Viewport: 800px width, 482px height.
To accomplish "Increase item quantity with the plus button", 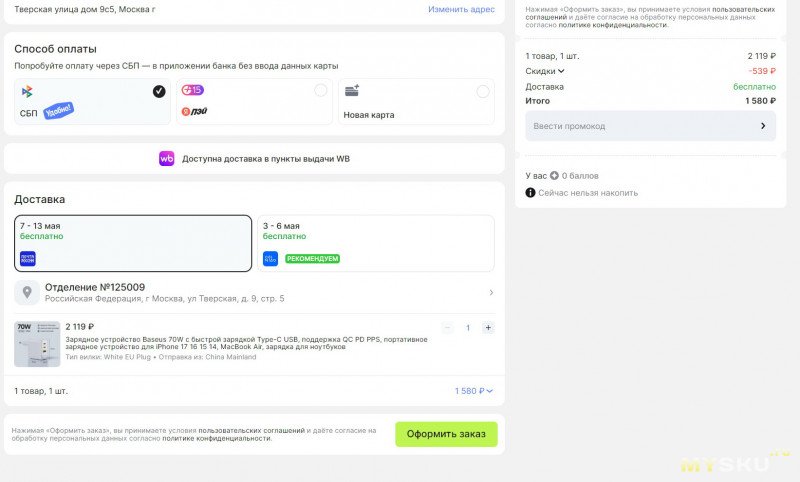I will coord(487,328).
